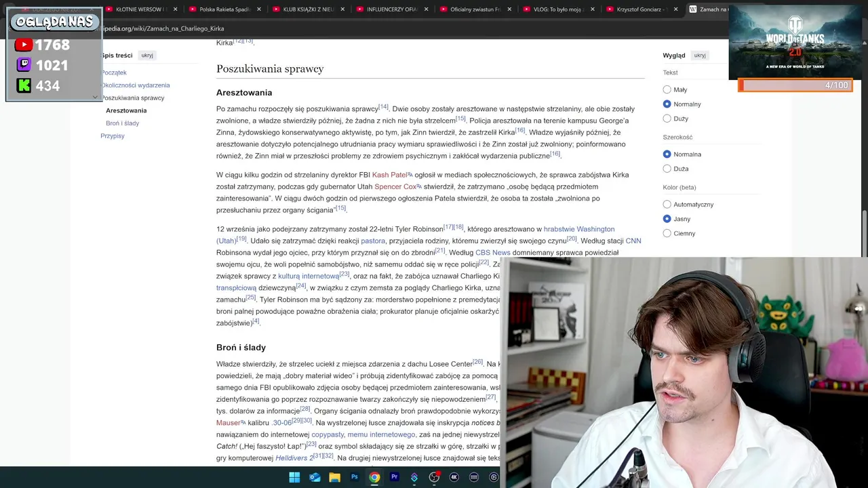Click the Chrome taskbar icon
Screen dimensions: 868x488
(374, 477)
